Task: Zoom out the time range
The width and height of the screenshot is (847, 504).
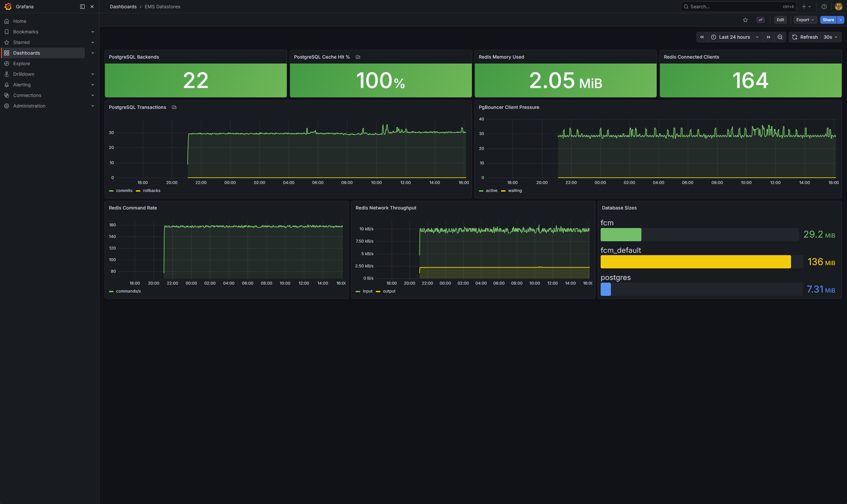Action: (780, 37)
